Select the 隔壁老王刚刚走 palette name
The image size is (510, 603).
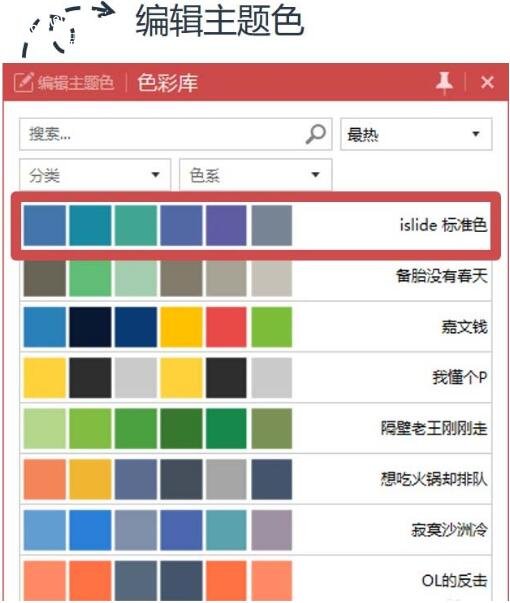(434, 428)
